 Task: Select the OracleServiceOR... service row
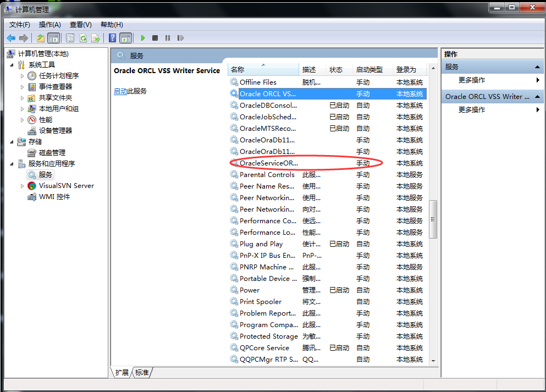[328, 163]
